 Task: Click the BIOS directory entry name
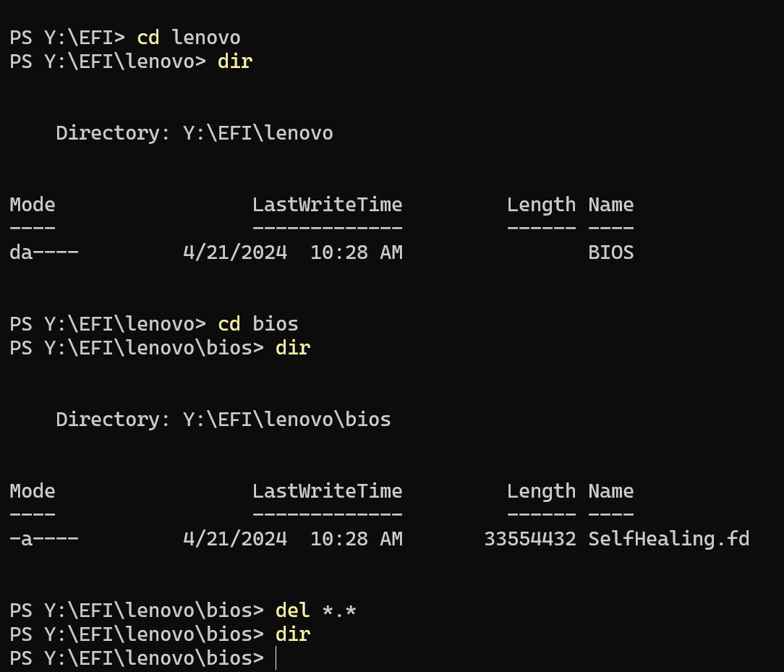point(610,252)
